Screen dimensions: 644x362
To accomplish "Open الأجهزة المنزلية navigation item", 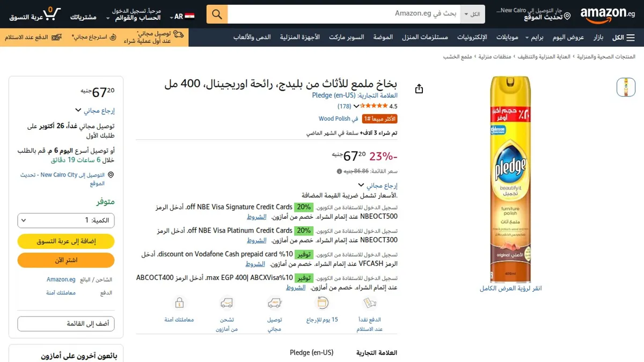I will point(299,38).
